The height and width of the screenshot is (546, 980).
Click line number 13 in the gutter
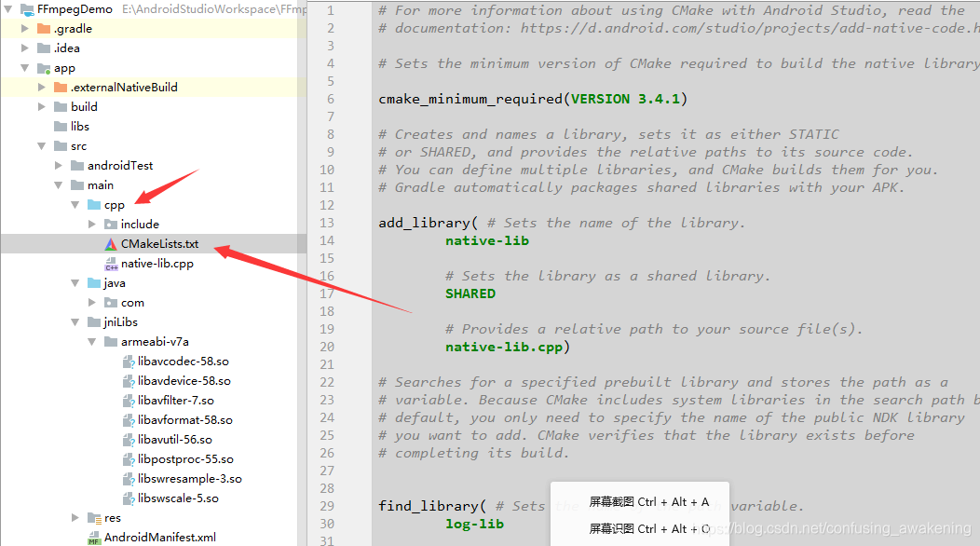point(327,223)
